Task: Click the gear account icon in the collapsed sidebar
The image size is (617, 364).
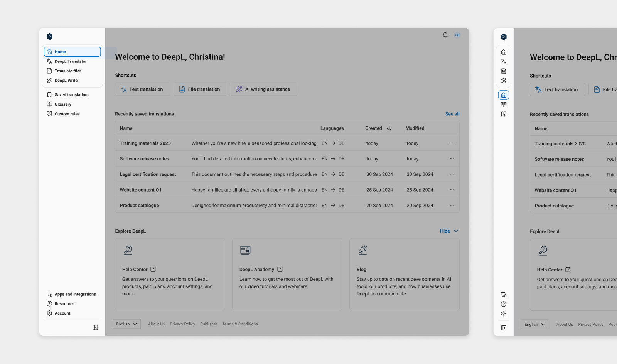Action: point(504,314)
